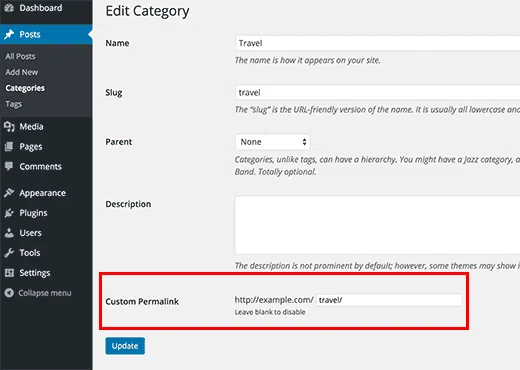Click the Tools wrench icon
Image resolution: width=520 pixels, height=370 pixels.
(9, 253)
